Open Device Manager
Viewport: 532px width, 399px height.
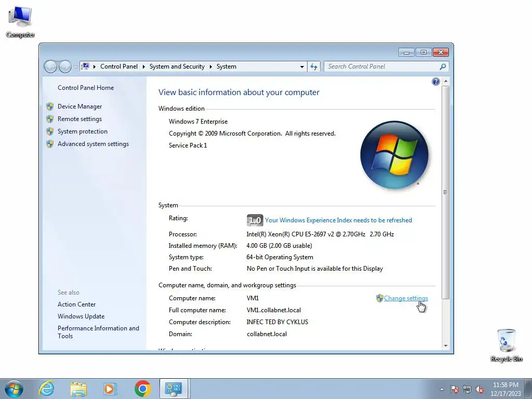(x=79, y=107)
